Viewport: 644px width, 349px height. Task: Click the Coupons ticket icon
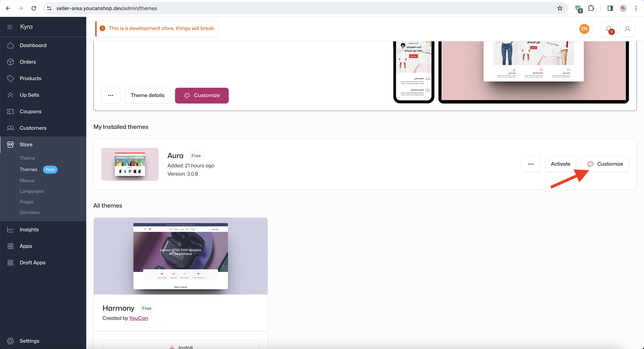pyautogui.click(x=10, y=111)
